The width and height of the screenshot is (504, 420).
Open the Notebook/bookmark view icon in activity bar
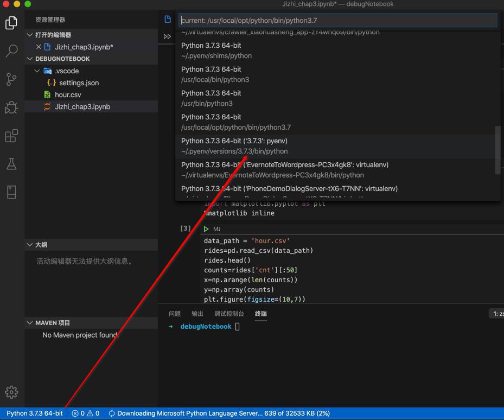click(11, 192)
